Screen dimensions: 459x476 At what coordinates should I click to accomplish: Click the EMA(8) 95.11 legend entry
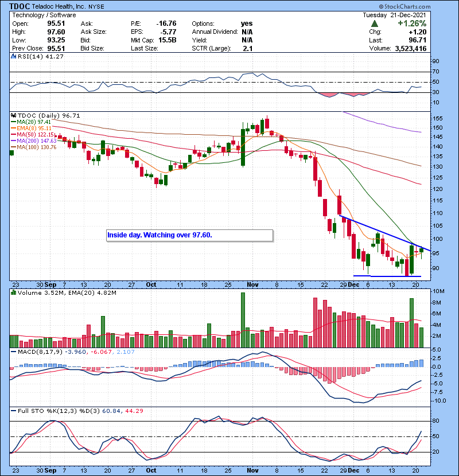[32, 128]
